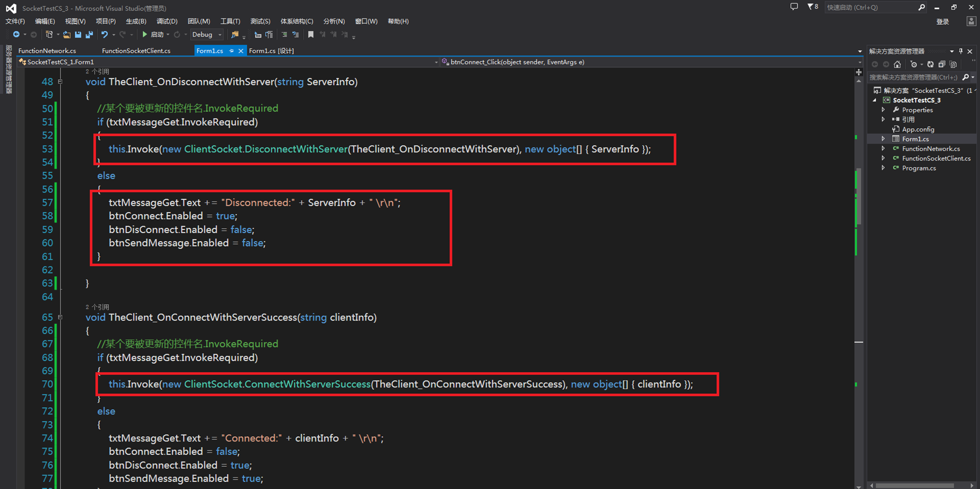Expand the Properties node in Solution Explorer
The image size is (980, 489).
pyautogui.click(x=883, y=110)
